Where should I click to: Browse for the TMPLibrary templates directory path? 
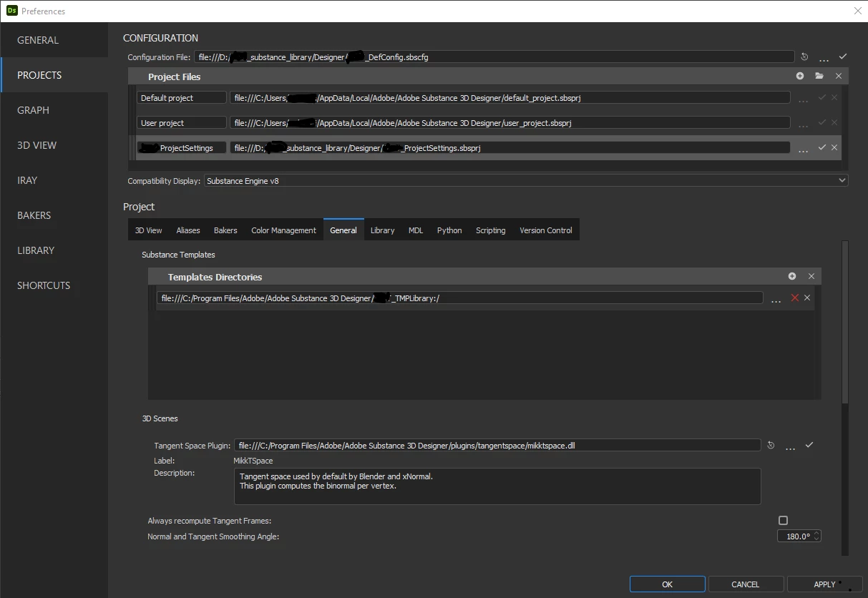pos(776,300)
